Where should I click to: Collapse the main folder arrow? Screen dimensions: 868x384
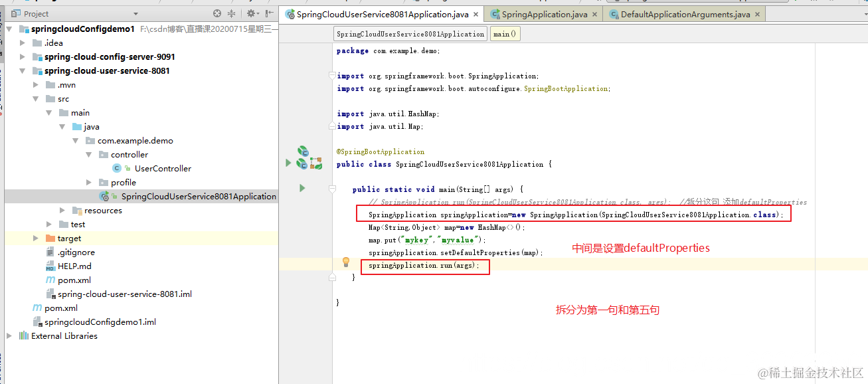click(x=49, y=112)
